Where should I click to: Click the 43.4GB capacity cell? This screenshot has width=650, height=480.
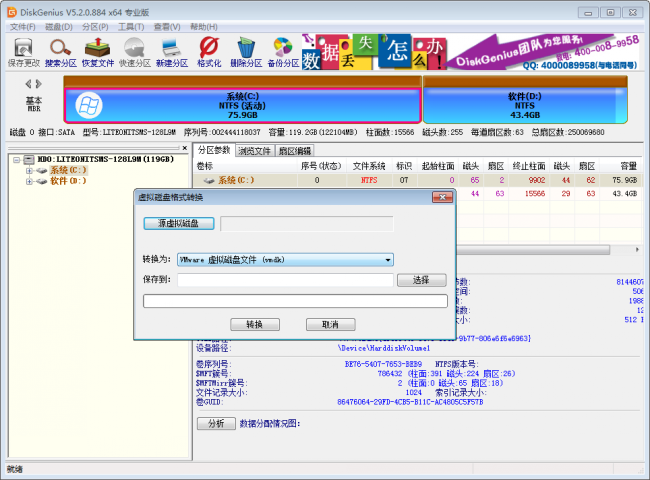(x=625, y=194)
